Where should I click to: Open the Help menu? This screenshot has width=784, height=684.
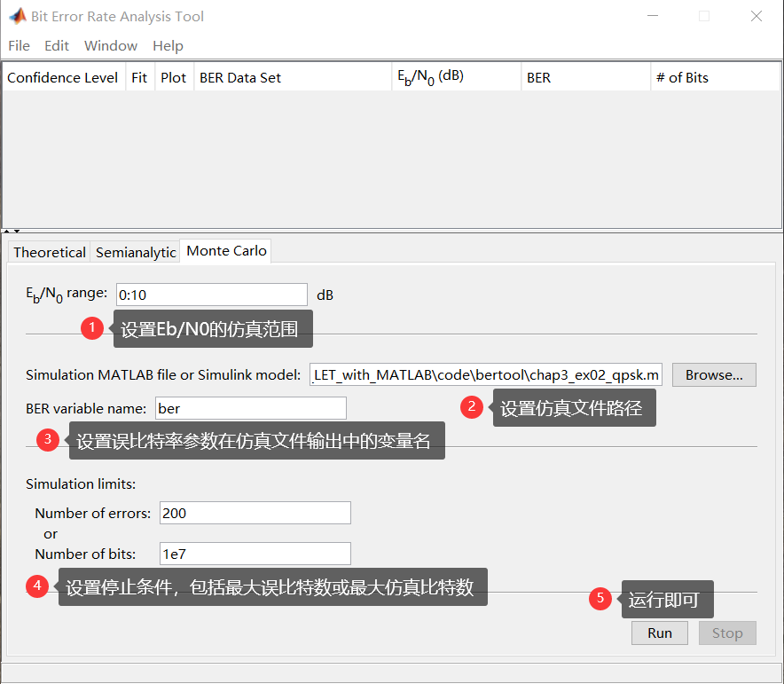(168, 45)
